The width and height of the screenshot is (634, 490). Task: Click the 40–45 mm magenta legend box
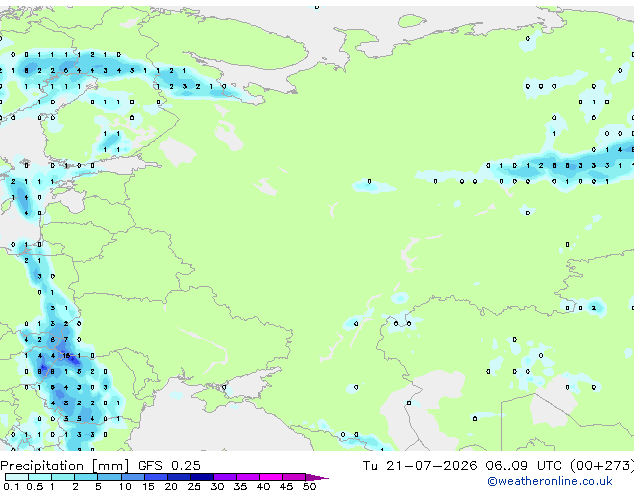[x=271, y=477]
